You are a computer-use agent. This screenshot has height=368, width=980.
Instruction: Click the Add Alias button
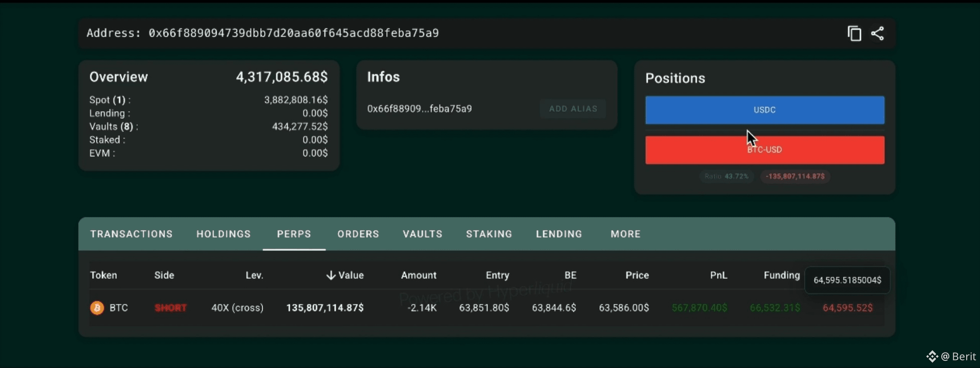click(x=573, y=108)
